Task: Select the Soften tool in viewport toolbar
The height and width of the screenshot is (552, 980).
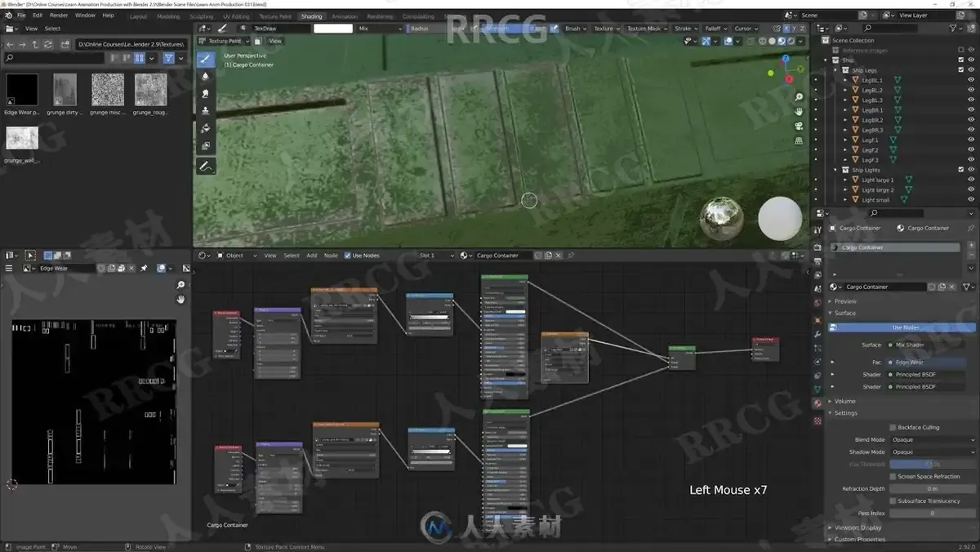Action: [205, 76]
